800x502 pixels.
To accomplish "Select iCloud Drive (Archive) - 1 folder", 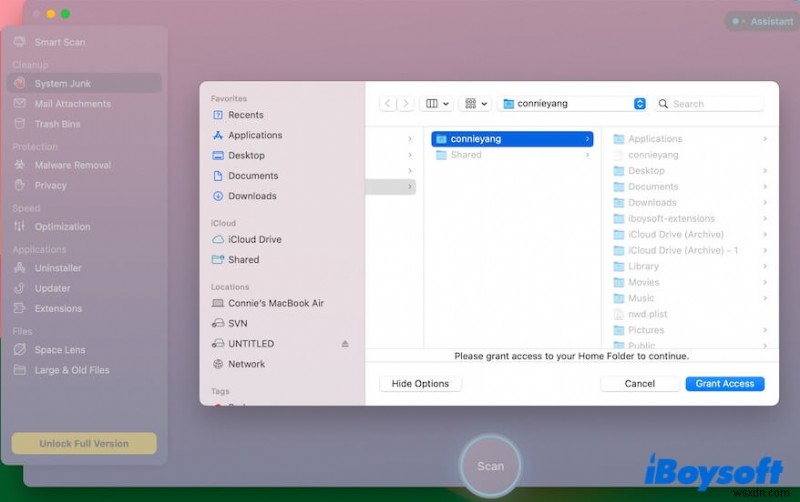I will click(690, 250).
